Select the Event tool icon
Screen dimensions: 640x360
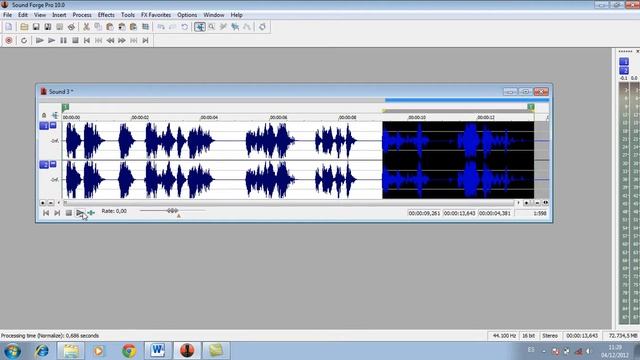(x=235, y=27)
